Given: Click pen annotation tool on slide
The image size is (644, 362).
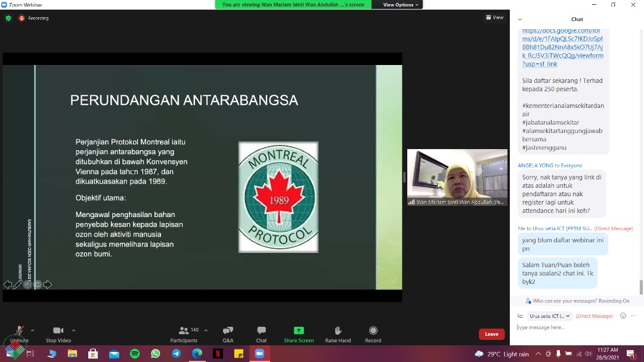Looking at the screenshot, I should (x=17, y=284).
